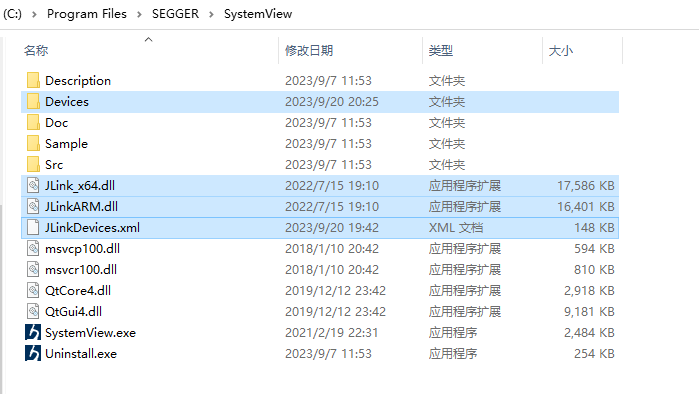
Task: Expand the chevron after SEGGER breadcrumb
Action: pyautogui.click(x=211, y=14)
